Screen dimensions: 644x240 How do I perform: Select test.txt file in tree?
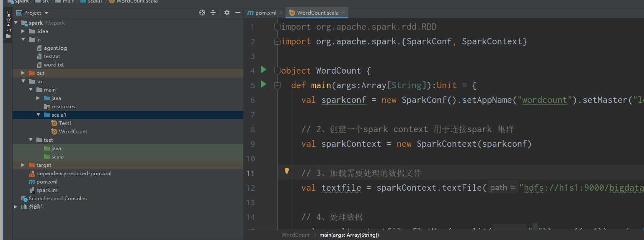point(52,56)
